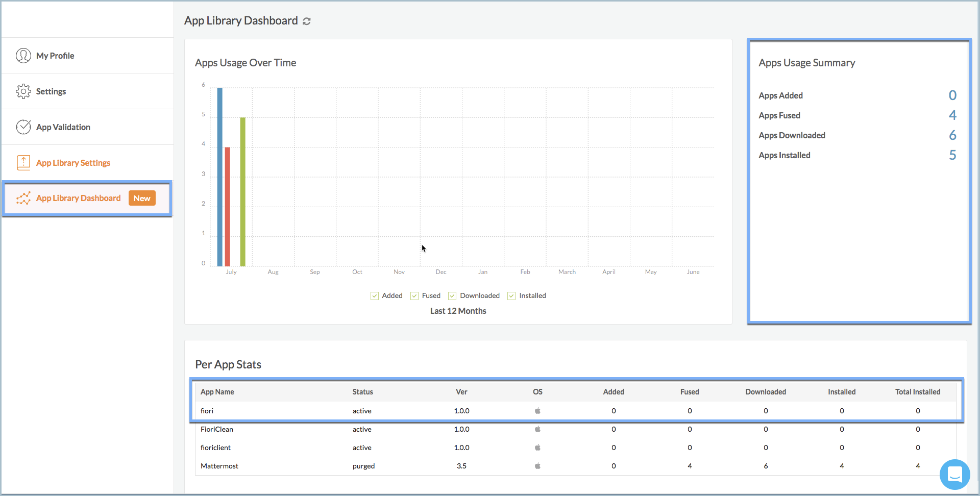This screenshot has width=980, height=496.
Task: Click the Status column header
Action: click(363, 392)
